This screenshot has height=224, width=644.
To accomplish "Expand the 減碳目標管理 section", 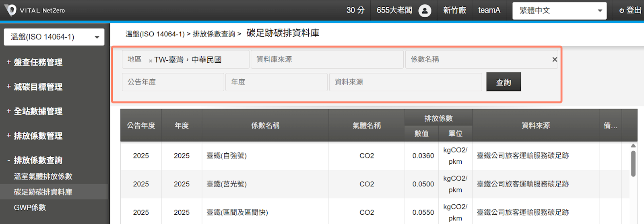I will click(35, 87).
